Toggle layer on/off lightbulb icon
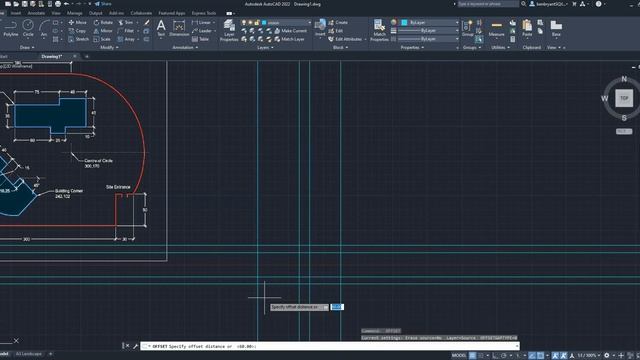 coord(244,22)
